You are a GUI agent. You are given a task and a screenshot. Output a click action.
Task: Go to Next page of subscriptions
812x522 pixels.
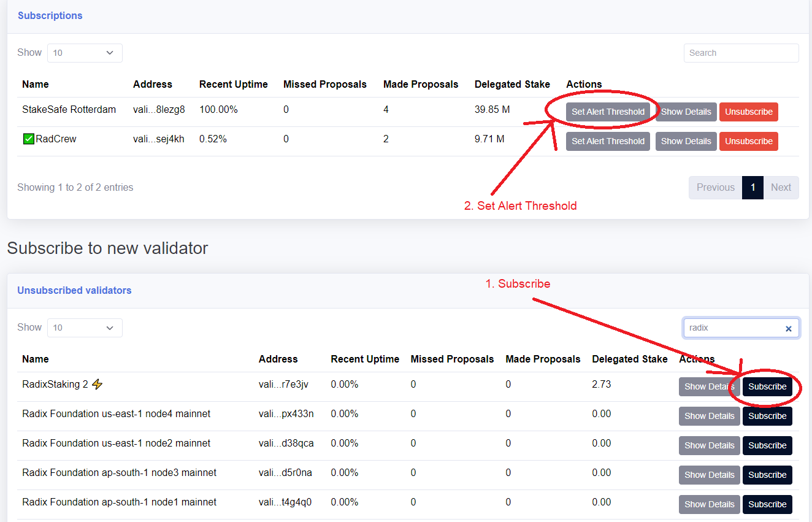781,188
